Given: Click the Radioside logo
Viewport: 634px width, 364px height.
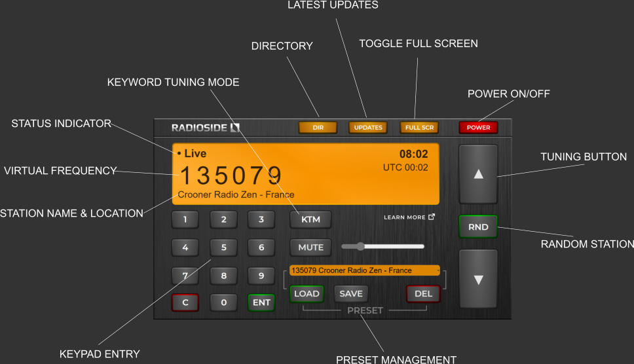Looking at the screenshot, I should 206,128.
